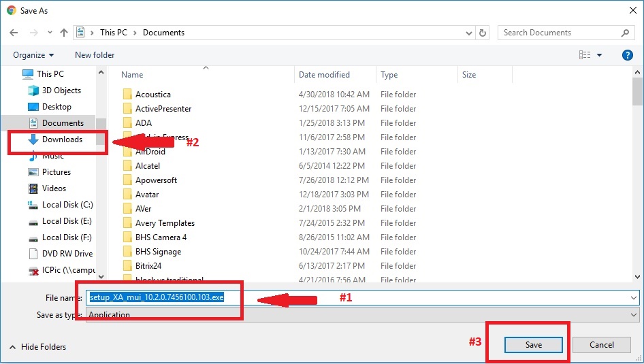The height and width of the screenshot is (364, 644).
Task: Open the address bar path history dropdown
Action: (469, 33)
